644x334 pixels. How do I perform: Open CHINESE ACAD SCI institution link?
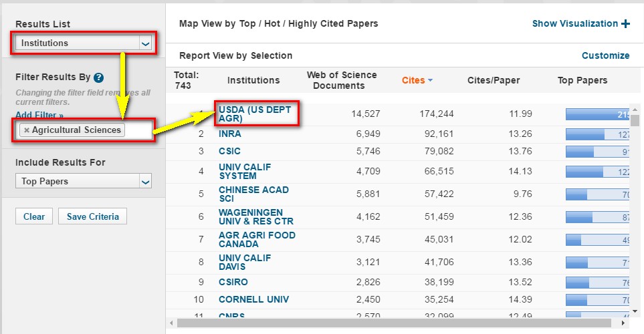(x=253, y=194)
